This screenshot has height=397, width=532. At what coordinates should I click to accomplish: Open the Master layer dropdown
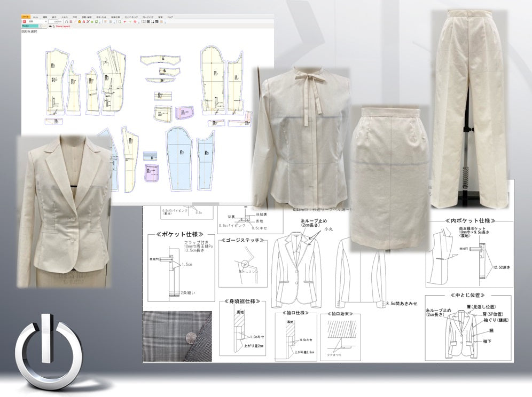click(x=41, y=26)
